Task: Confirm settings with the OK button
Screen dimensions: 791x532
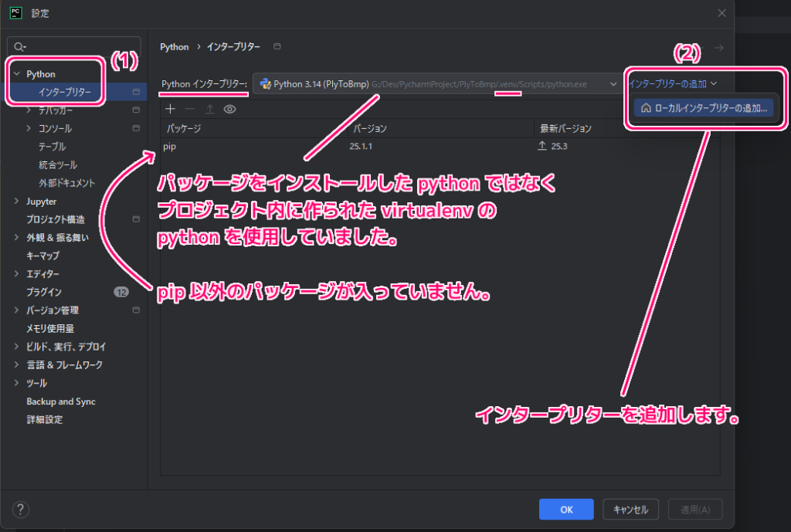Action: tap(566, 509)
